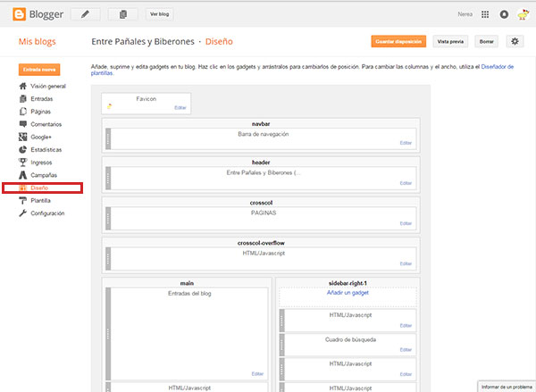
Task: Click the Favicon image thumbnail
Action: pos(109,106)
